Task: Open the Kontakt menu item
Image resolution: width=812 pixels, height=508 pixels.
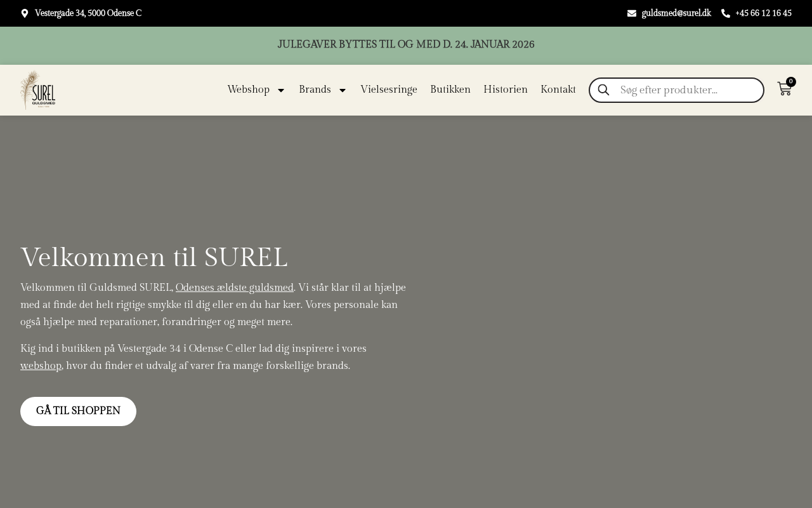Action: (x=558, y=90)
